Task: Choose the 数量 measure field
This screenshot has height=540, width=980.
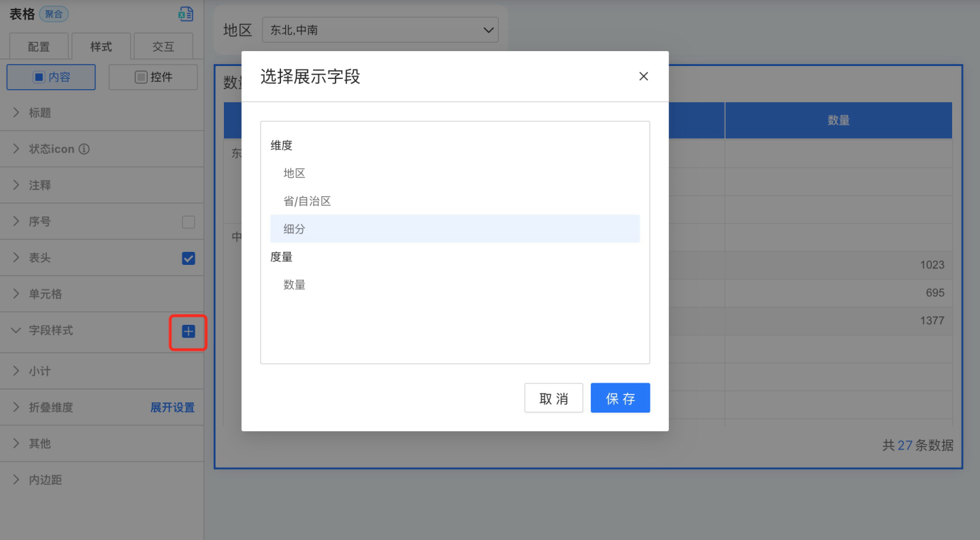Action: 295,285
